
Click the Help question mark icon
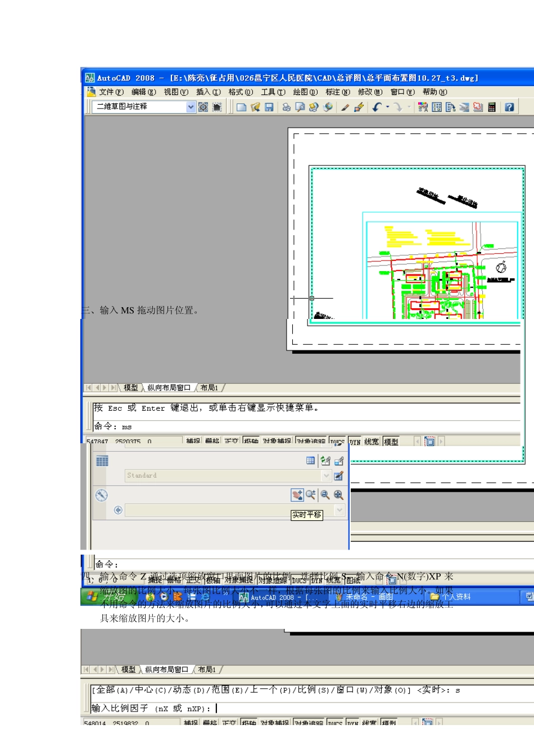[x=509, y=107]
